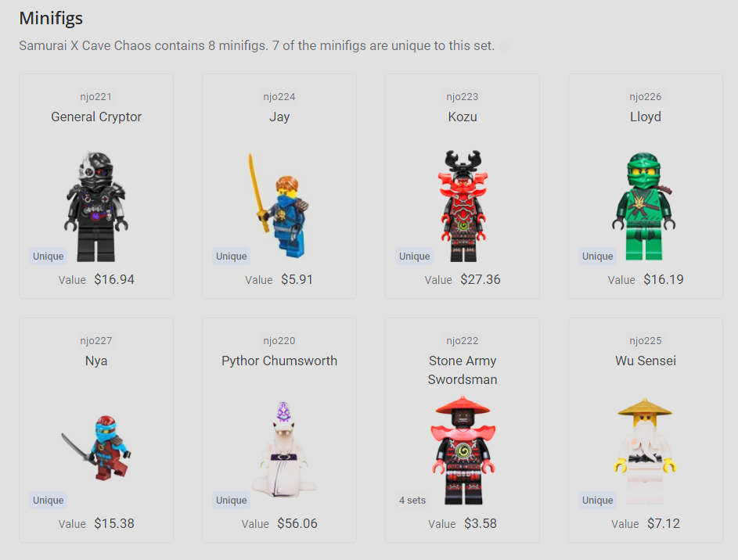
Task: Select the njo225 item code
Action: coord(646,340)
